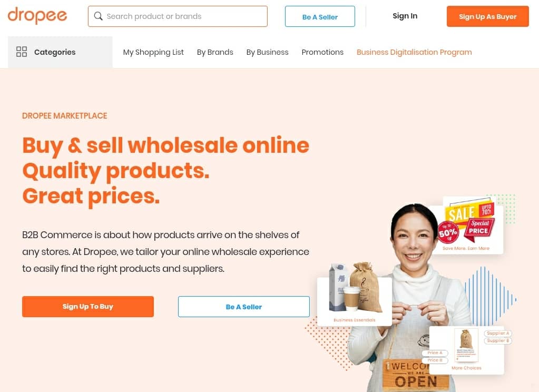Click the Business Essentials product card
This screenshot has width=539, height=392.
tap(355, 301)
